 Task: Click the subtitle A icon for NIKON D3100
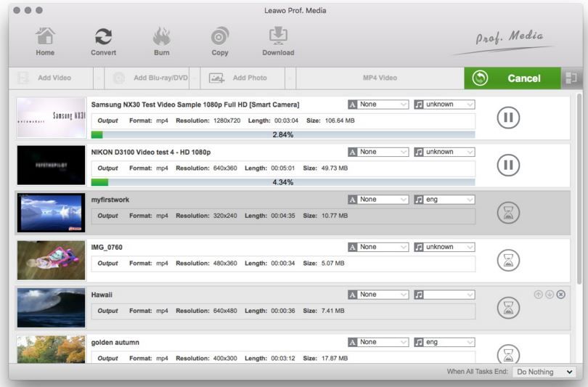352,152
